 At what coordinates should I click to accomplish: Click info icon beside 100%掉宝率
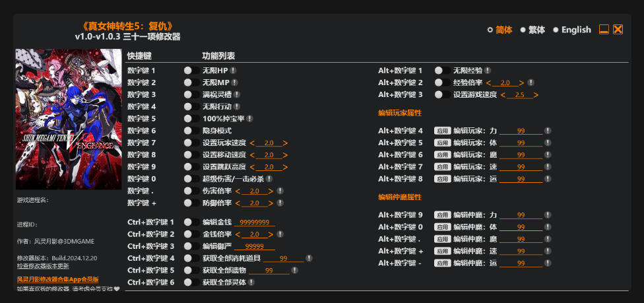249,118
